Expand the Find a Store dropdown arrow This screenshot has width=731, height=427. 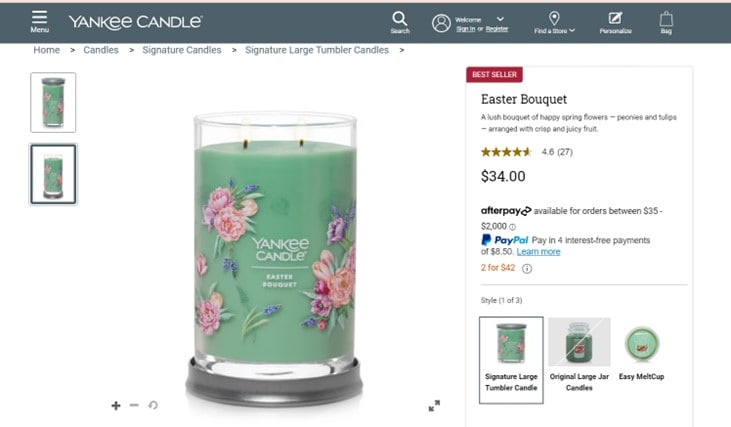pyautogui.click(x=572, y=30)
